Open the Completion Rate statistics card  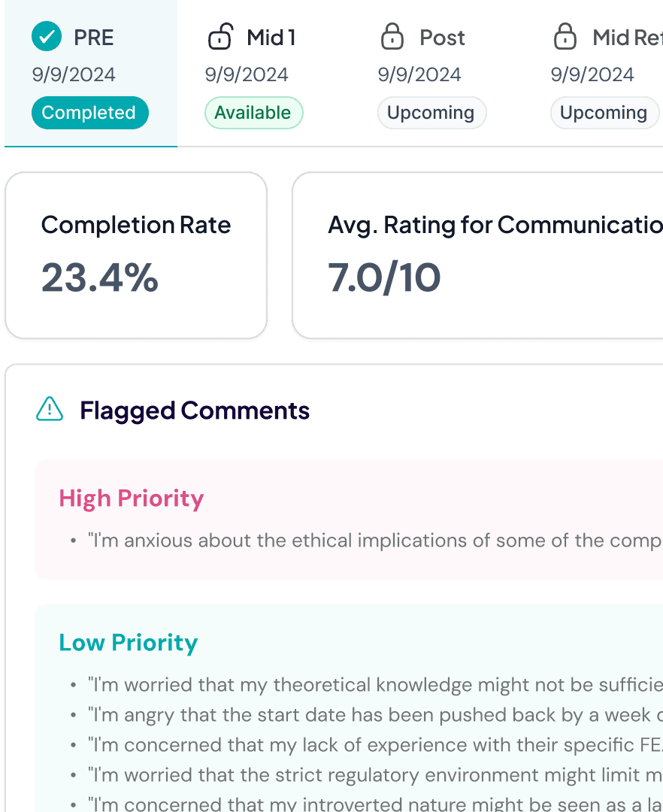tap(135, 254)
